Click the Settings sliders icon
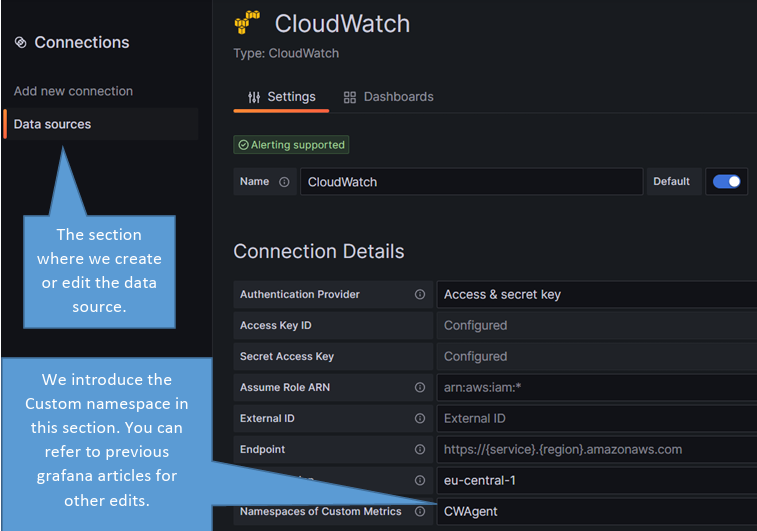This screenshot has height=531, width=757. coord(254,98)
